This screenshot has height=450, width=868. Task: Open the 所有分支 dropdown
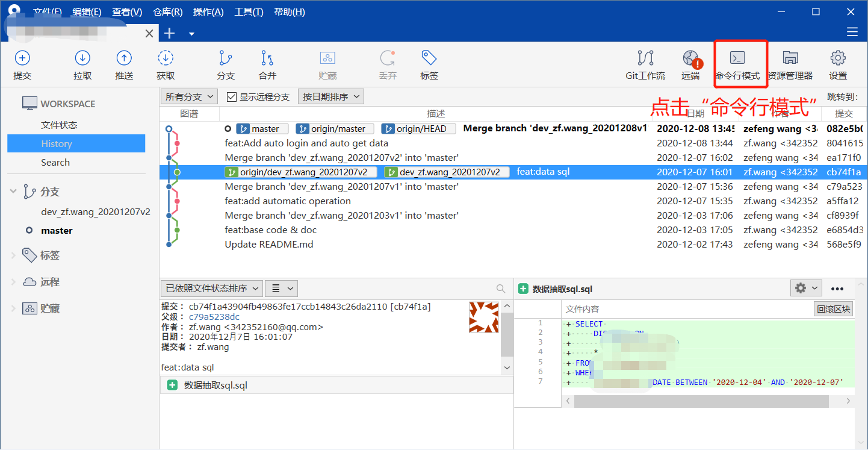point(190,96)
